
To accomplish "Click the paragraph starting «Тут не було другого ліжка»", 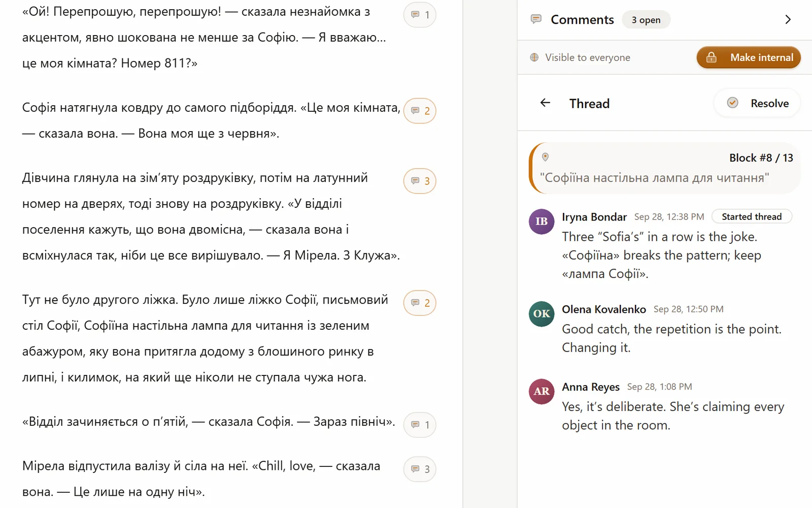I will (205, 338).
